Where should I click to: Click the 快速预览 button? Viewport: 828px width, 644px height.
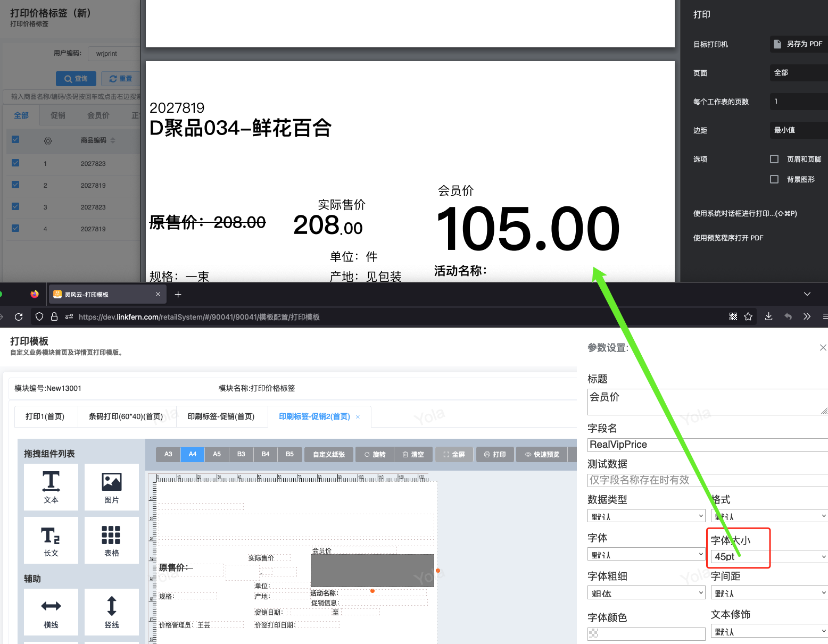(x=542, y=454)
